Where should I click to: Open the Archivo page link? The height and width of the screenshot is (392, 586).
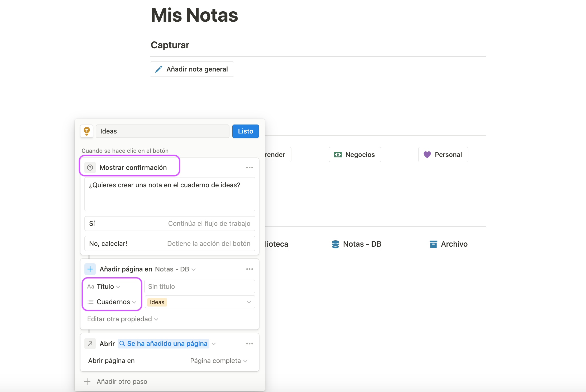(x=454, y=244)
